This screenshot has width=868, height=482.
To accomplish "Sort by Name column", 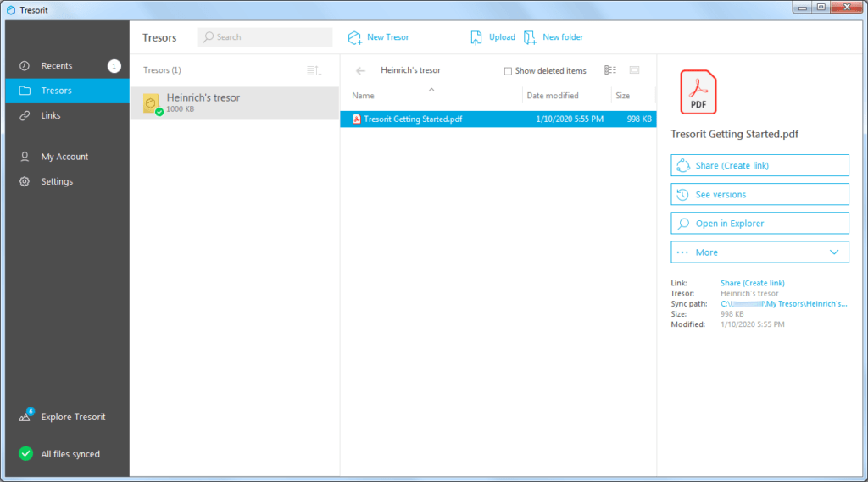I will tap(363, 96).
